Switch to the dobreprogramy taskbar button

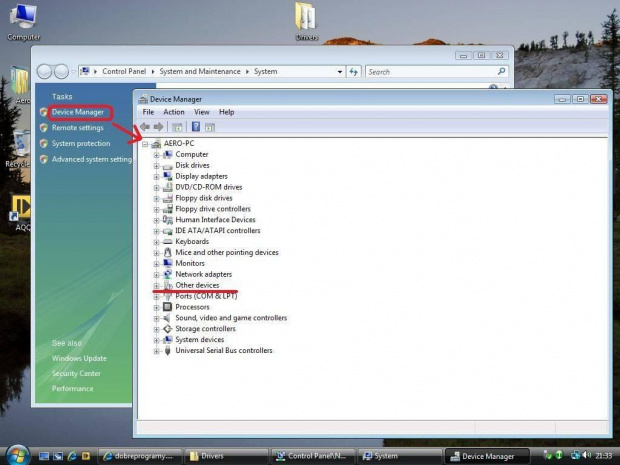tap(140, 456)
